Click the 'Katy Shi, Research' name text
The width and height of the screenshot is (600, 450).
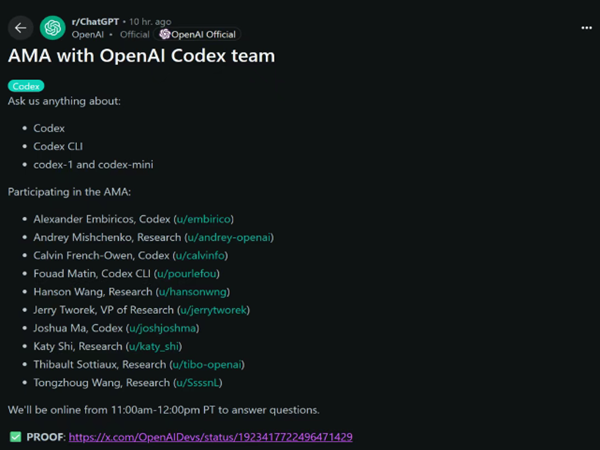pyautogui.click(x=78, y=346)
